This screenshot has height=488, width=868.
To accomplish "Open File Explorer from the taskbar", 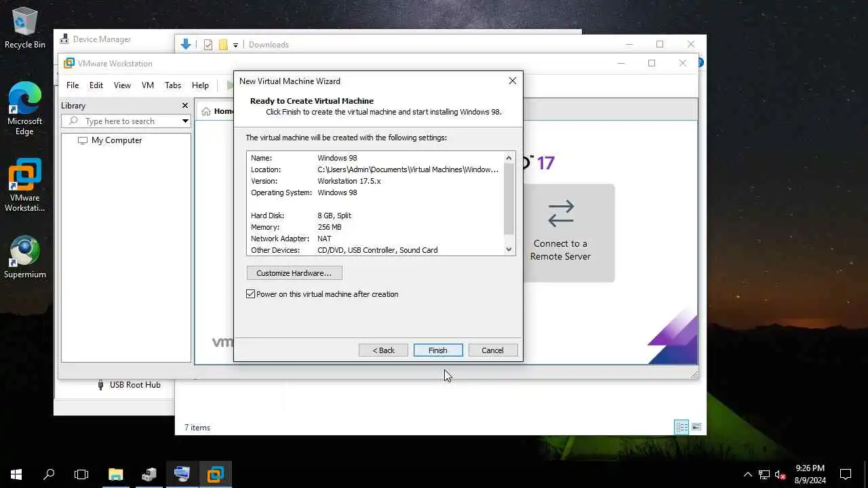I will tap(116, 474).
